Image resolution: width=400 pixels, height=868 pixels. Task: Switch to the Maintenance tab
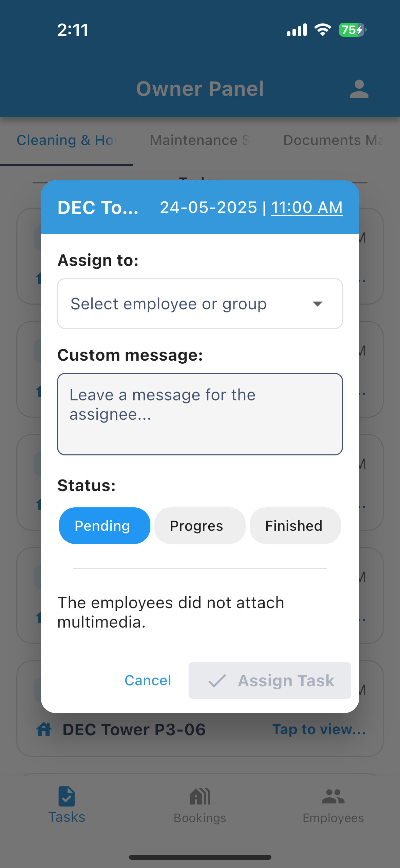(200, 140)
